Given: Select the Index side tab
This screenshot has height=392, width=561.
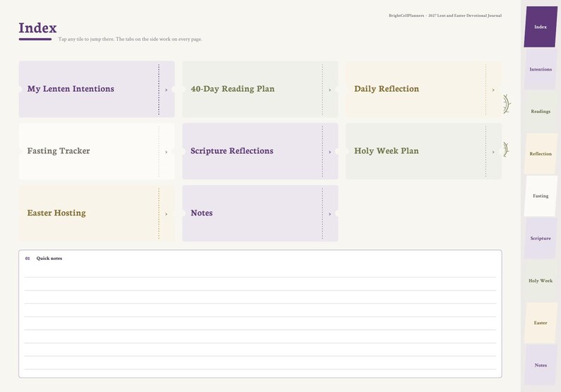Looking at the screenshot, I should (x=541, y=27).
